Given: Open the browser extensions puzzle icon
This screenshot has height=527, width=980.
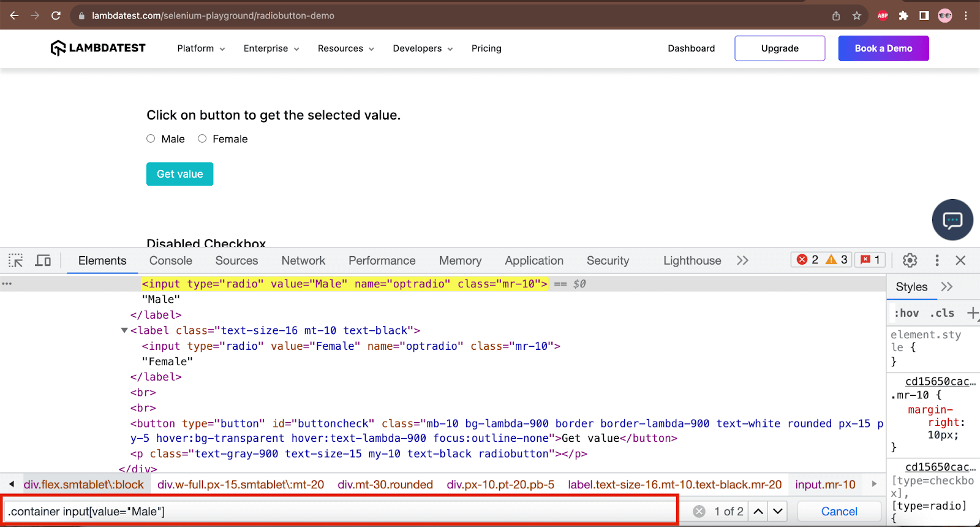Looking at the screenshot, I should tap(903, 16).
